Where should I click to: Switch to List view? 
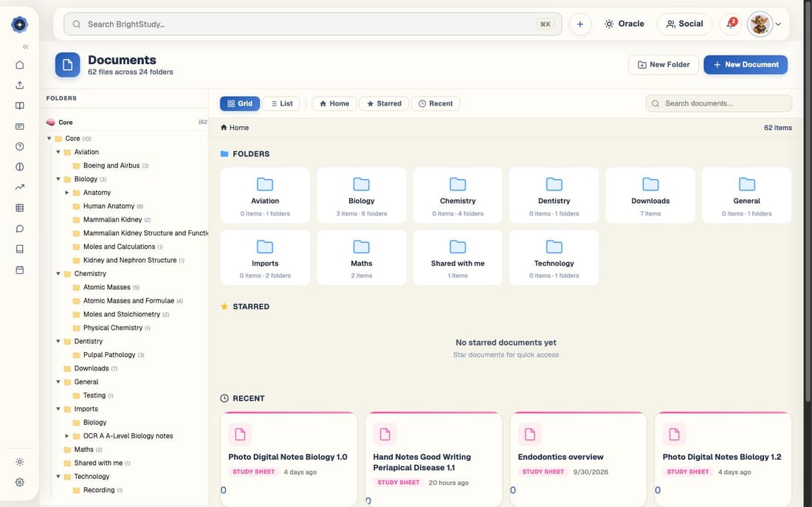[x=281, y=103]
